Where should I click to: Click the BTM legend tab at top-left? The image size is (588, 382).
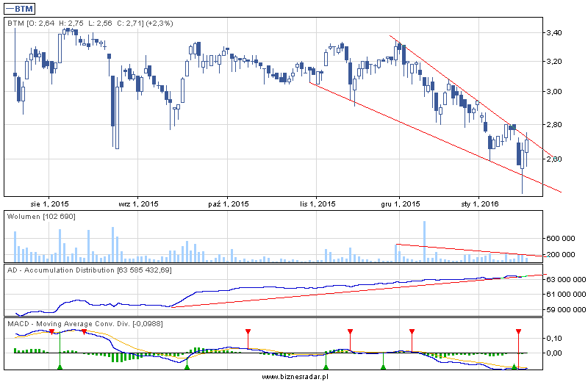[21, 8]
